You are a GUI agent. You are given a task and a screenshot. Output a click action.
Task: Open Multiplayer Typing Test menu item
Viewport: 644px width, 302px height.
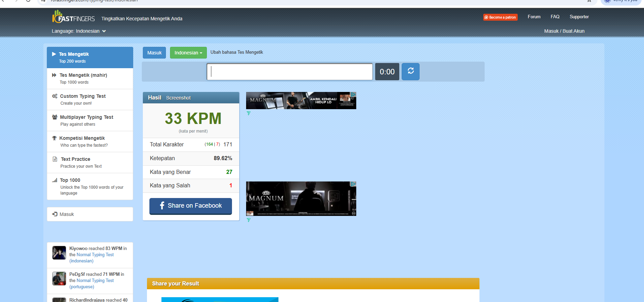[x=90, y=121]
